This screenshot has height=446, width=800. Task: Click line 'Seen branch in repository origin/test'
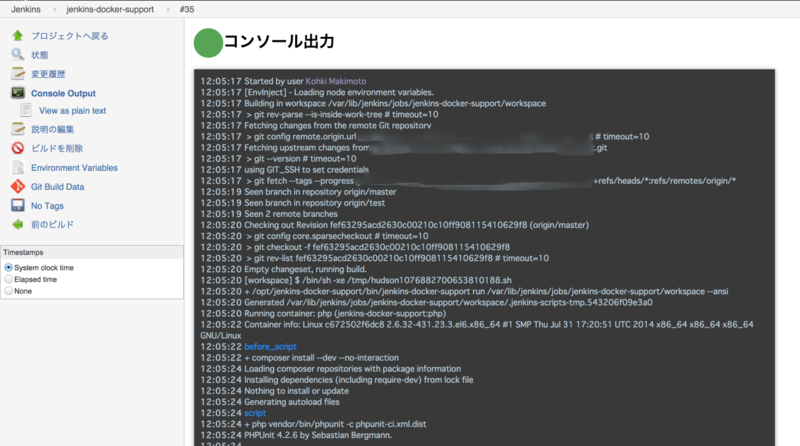314,203
